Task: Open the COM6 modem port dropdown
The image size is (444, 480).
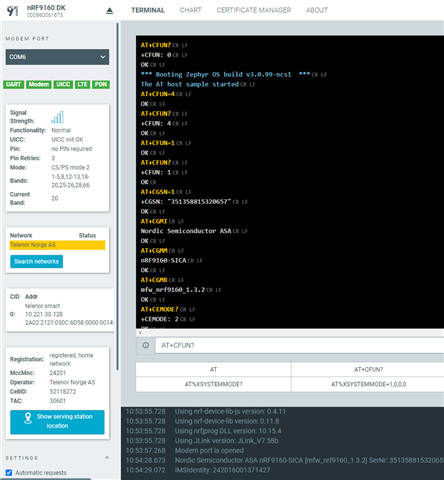Action: [57, 57]
